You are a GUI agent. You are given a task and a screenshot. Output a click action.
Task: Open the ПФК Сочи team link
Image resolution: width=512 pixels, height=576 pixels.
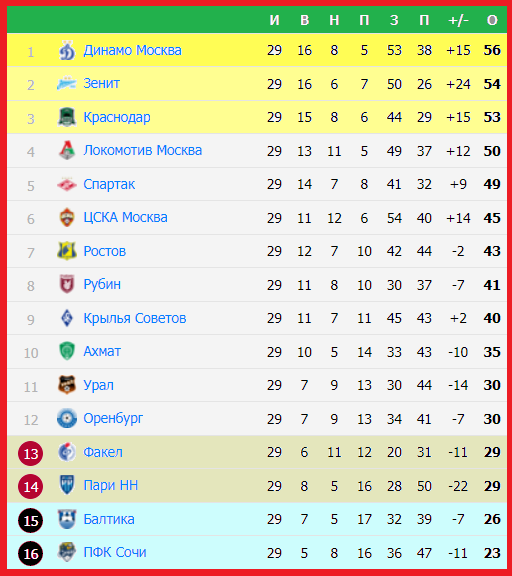coord(115,552)
